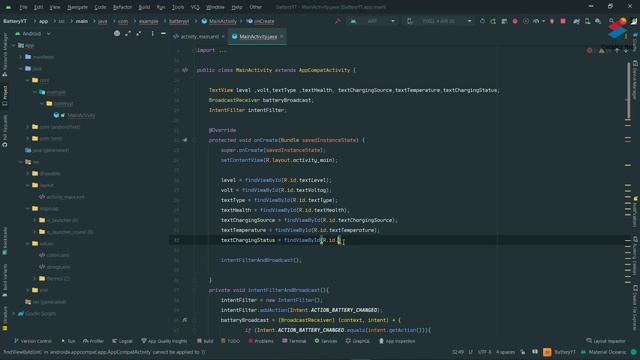Open the TODO tool window
This screenshot has width=640, height=360.
(x=231, y=341)
